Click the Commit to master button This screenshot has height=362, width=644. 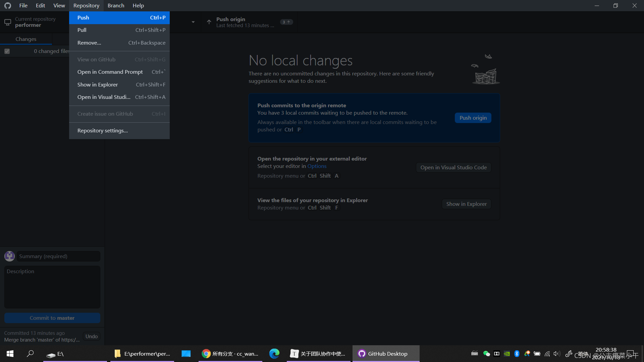(x=52, y=318)
